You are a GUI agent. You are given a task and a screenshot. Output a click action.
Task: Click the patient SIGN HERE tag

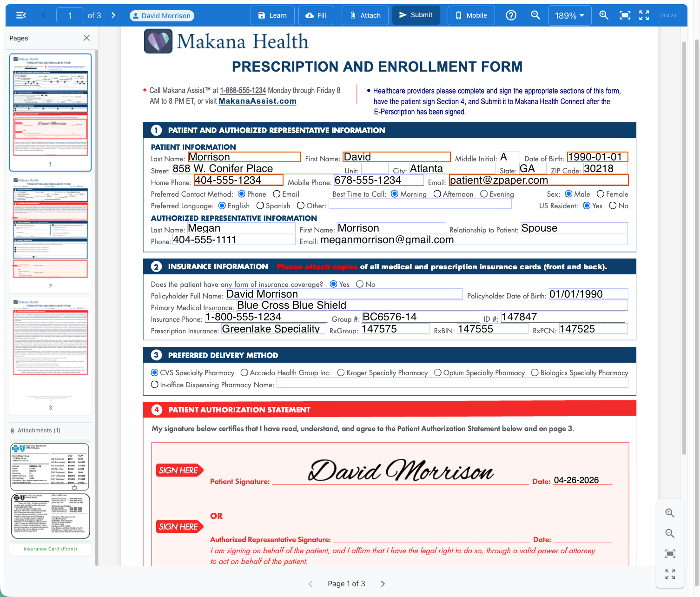(180, 471)
